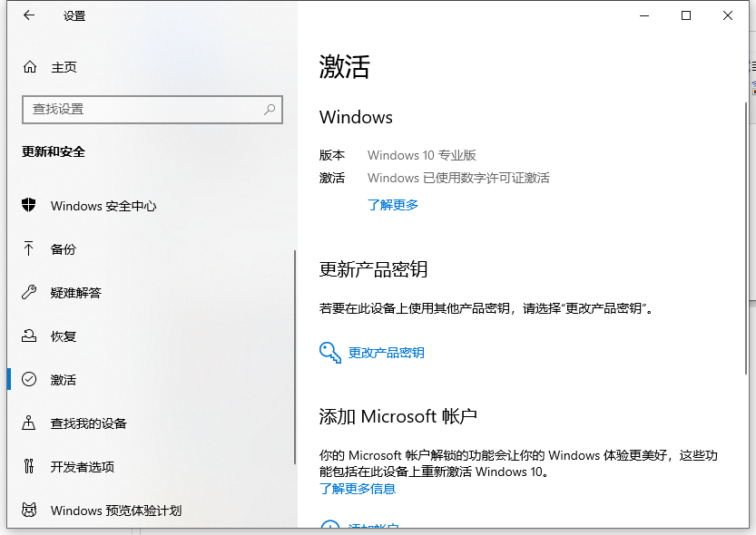
Task: Select Windows 预览体验计划 in the sidebar
Action: (x=116, y=511)
